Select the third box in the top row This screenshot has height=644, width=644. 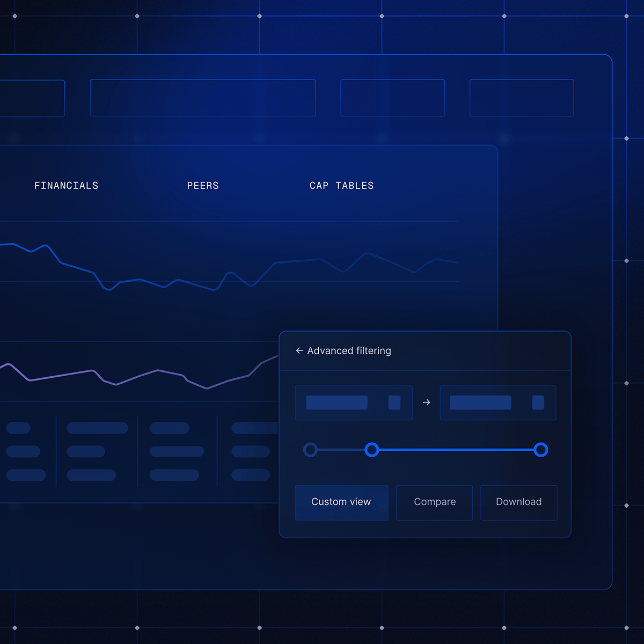[x=392, y=98]
